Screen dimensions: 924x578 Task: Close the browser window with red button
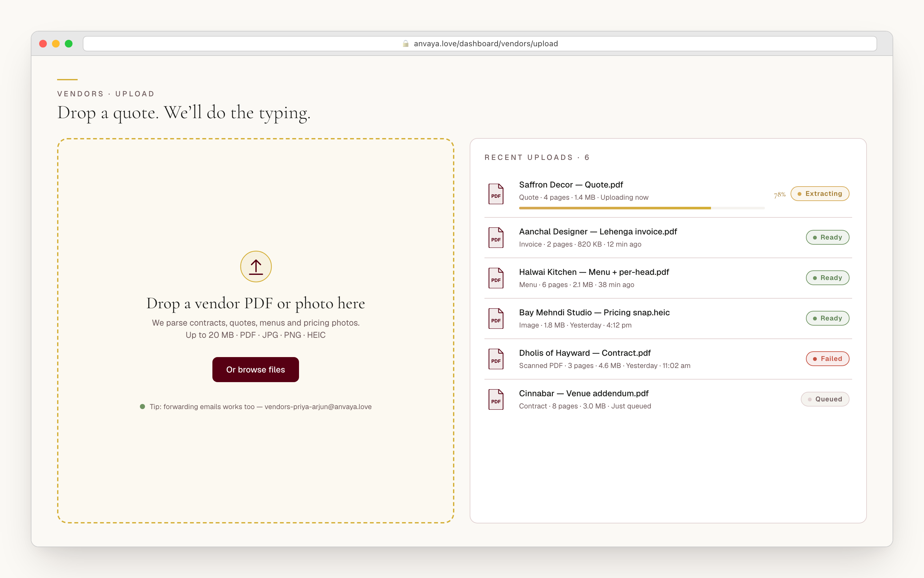[43, 44]
